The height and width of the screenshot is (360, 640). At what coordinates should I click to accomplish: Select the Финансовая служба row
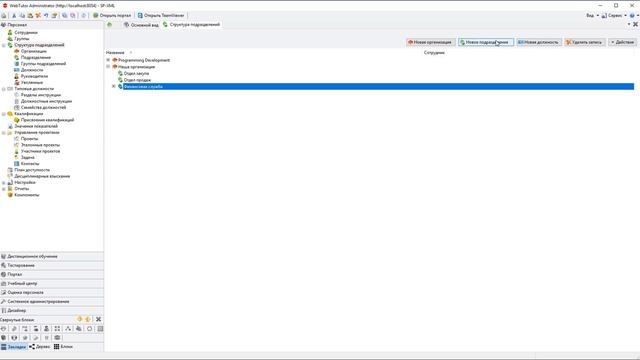coord(378,87)
